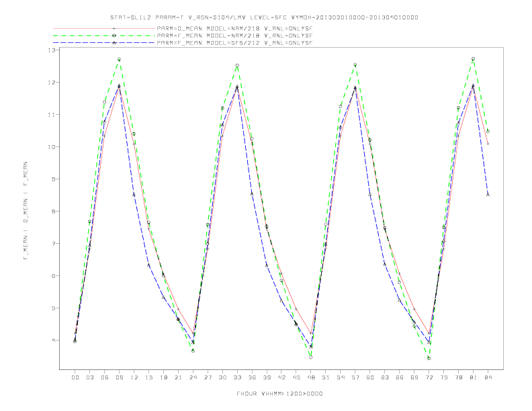
Task: Select the blue F_MEAN GFS/212 legend label
Action: point(234,43)
